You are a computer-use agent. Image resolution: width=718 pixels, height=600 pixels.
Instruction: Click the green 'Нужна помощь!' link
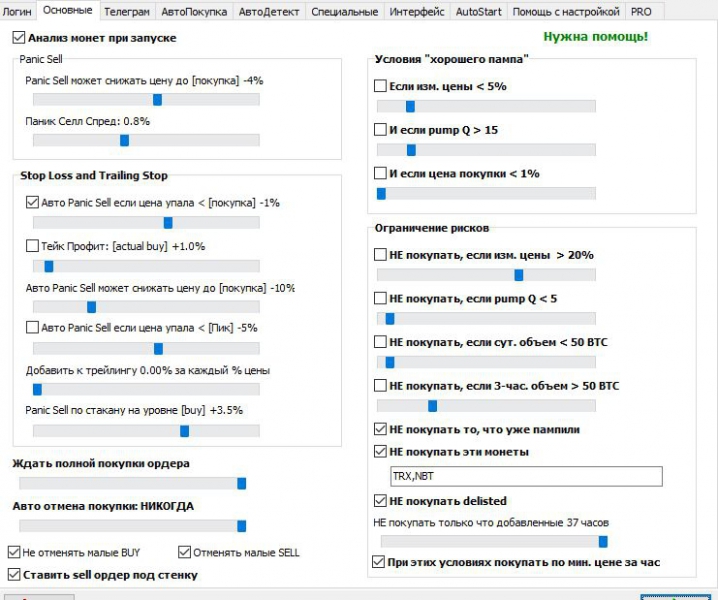595,37
